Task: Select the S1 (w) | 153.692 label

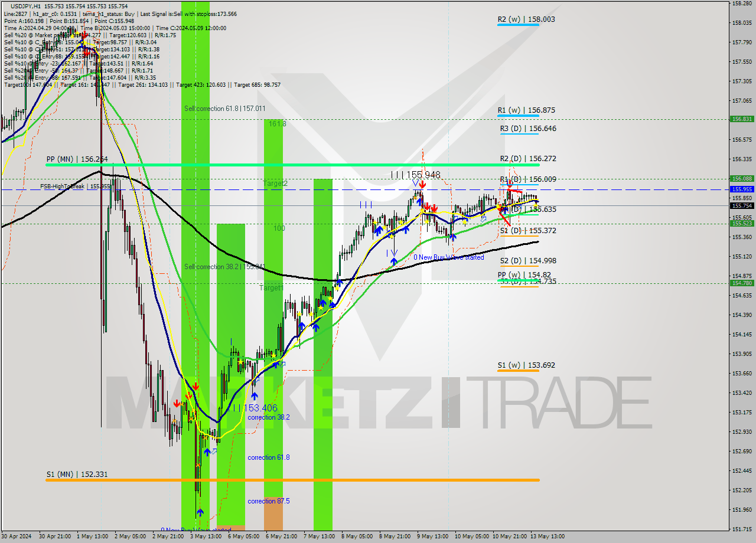Action: [526, 365]
